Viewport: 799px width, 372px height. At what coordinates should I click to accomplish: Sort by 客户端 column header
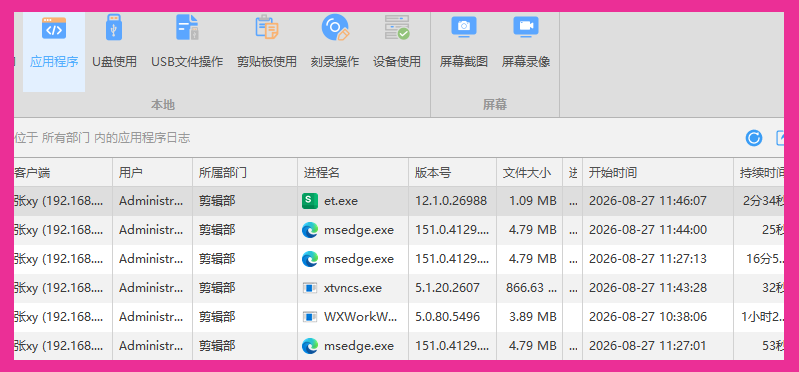[63, 172]
